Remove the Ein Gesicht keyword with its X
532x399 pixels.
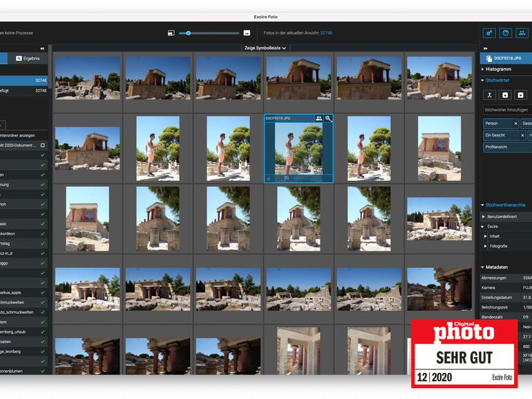click(x=522, y=135)
